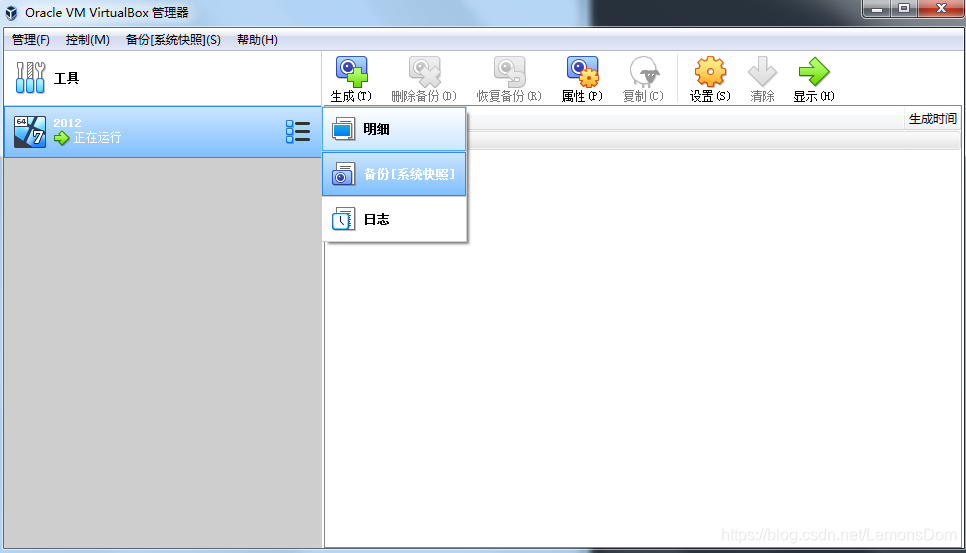
Task: Click the VirtualBox title bar logo
Action: point(11,13)
